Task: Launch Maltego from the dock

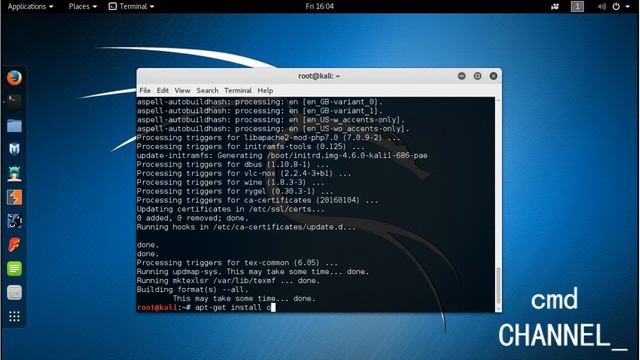Action: (x=14, y=149)
